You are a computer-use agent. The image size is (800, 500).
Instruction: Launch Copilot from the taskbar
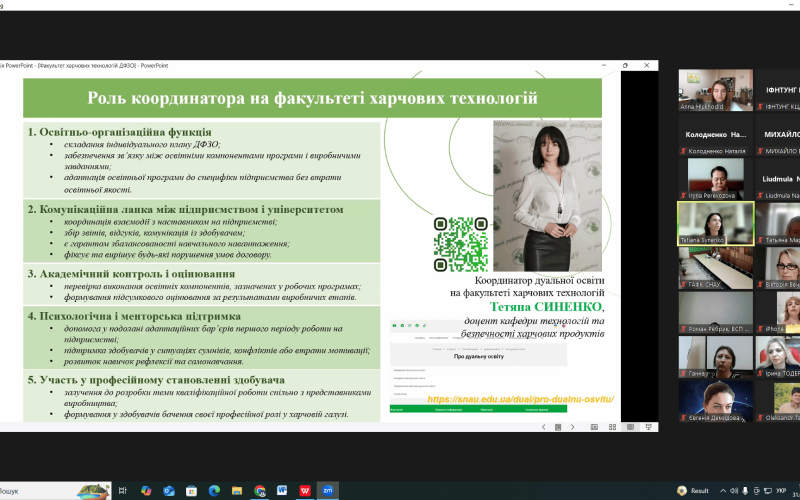(146, 491)
